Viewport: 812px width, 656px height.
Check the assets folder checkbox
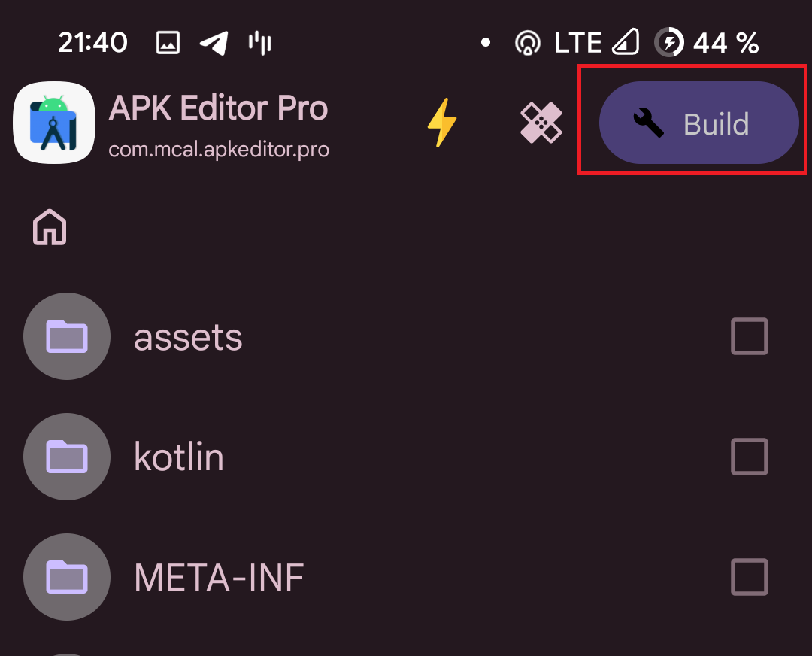tap(750, 336)
